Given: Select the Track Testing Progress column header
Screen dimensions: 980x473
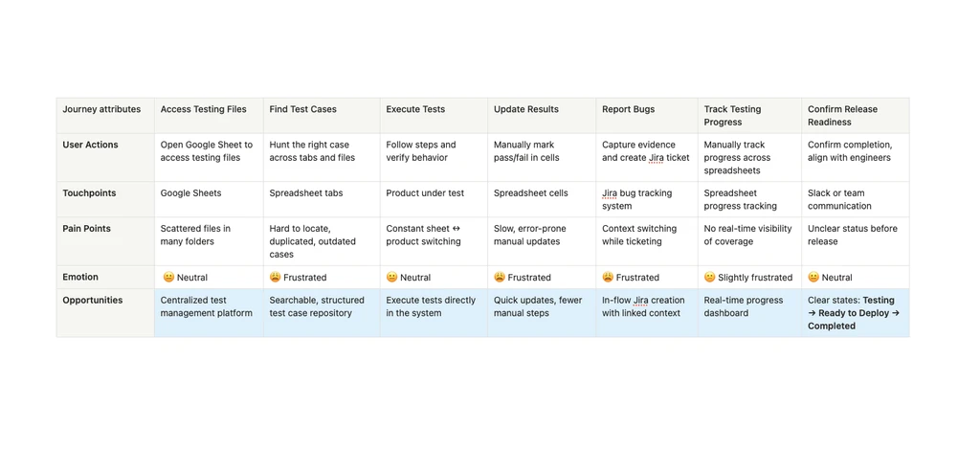Looking at the screenshot, I should tap(750, 116).
